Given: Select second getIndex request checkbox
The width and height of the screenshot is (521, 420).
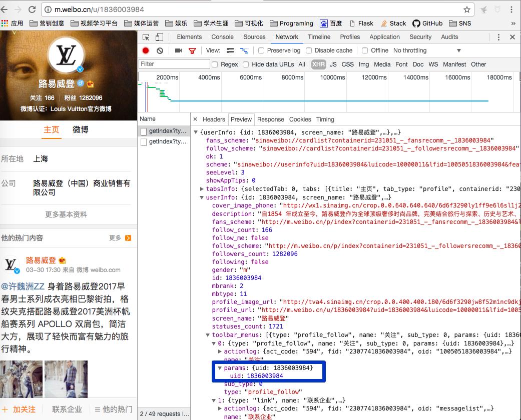Looking at the screenshot, I should click(x=144, y=142).
